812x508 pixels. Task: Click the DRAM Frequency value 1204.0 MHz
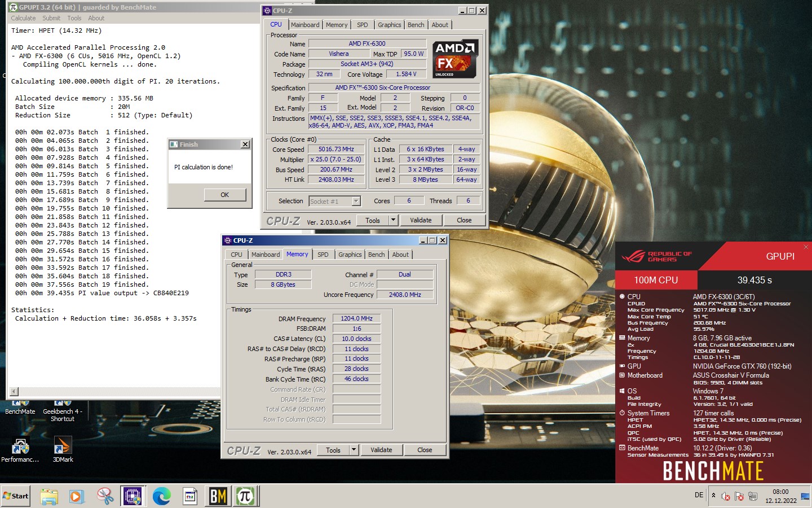coord(356,319)
